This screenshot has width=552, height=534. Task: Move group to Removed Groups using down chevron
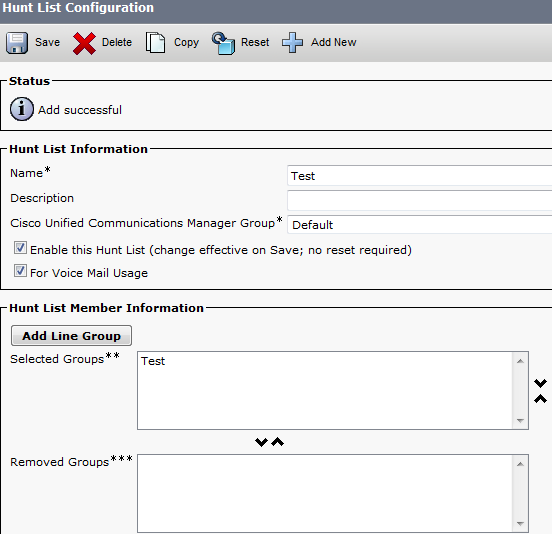(x=261, y=442)
